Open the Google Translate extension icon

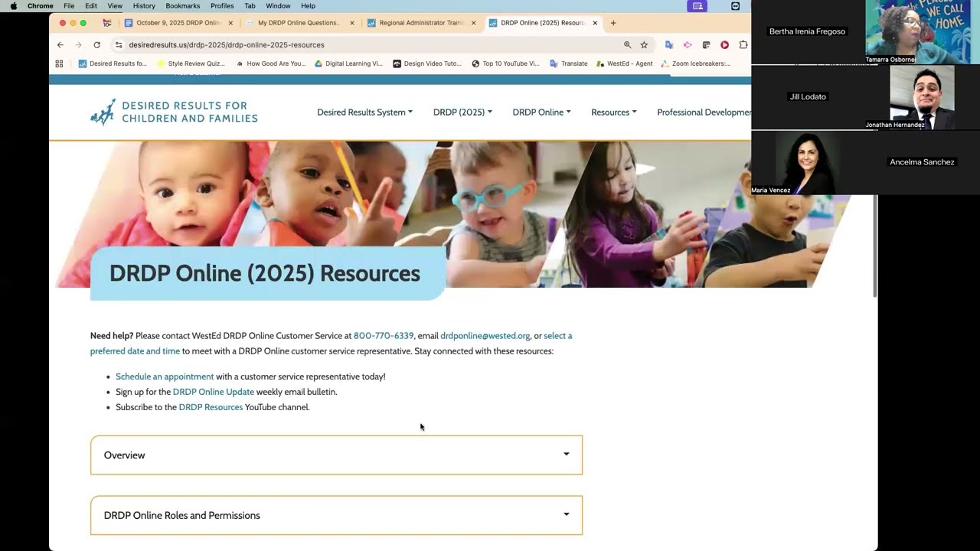[669, 45]
